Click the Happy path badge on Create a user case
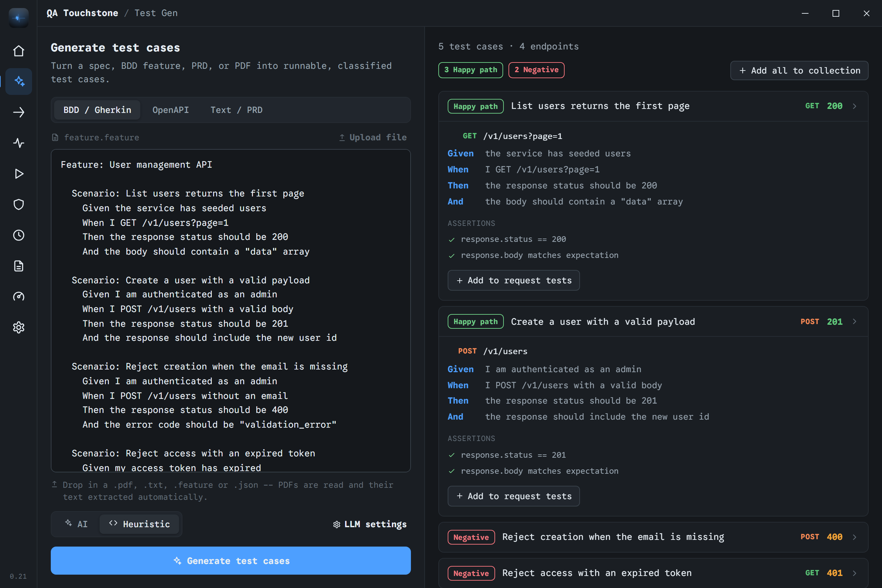The height and width of the screenshot is (588, 882). 475,321
